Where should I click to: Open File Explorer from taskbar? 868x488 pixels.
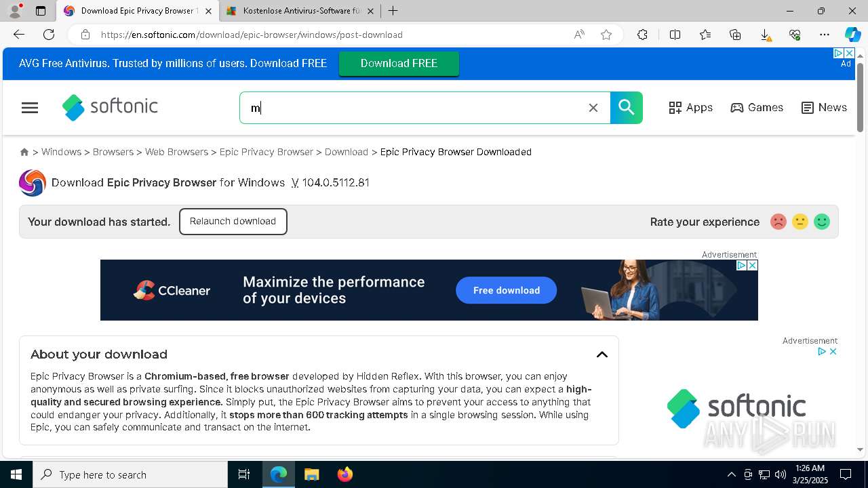point(311,474)
